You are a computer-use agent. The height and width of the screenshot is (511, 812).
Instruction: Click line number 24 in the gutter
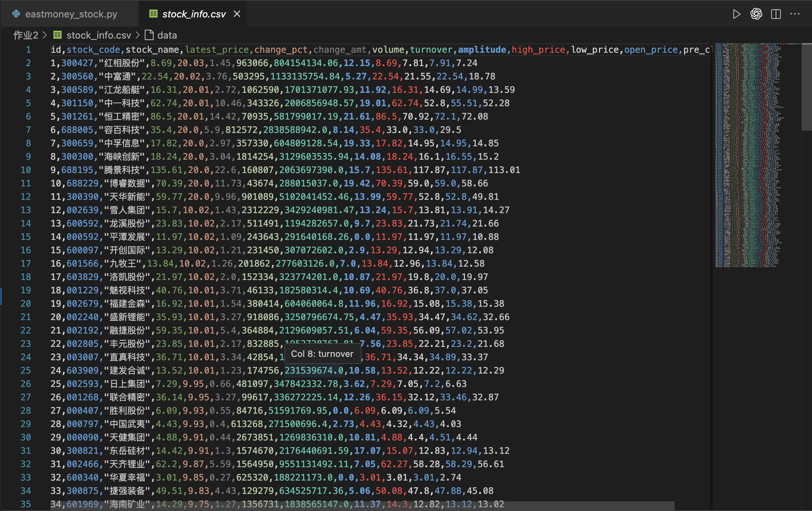click(26, 357)
